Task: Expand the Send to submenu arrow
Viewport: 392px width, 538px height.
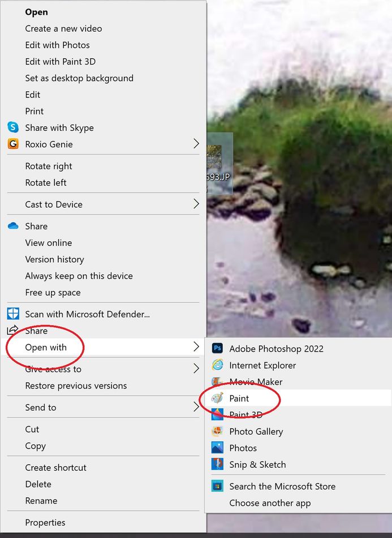Action: [196, 407]
